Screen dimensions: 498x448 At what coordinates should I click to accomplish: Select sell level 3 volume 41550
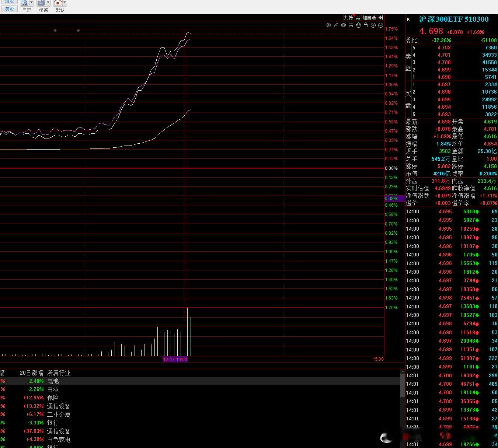point(490,62)
